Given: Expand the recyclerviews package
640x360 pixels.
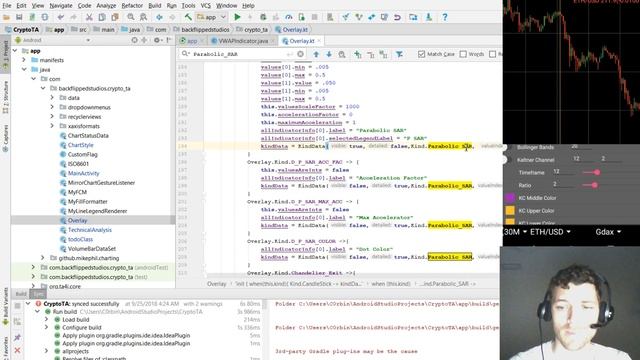Looking at the screenshot, I should pyautogui.click(x=52, y=116).
